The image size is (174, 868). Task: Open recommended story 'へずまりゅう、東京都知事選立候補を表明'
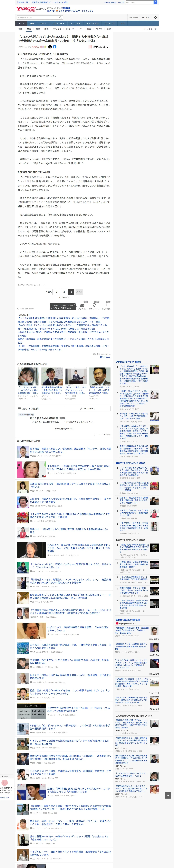click(78, 629)
